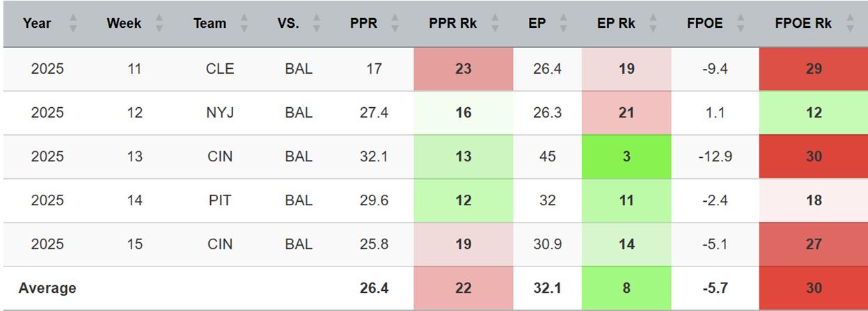This screenshot has height=311, width=868.
Task: Select the PIT team cell
Action: pyautogui.click(x=219, y=200)
